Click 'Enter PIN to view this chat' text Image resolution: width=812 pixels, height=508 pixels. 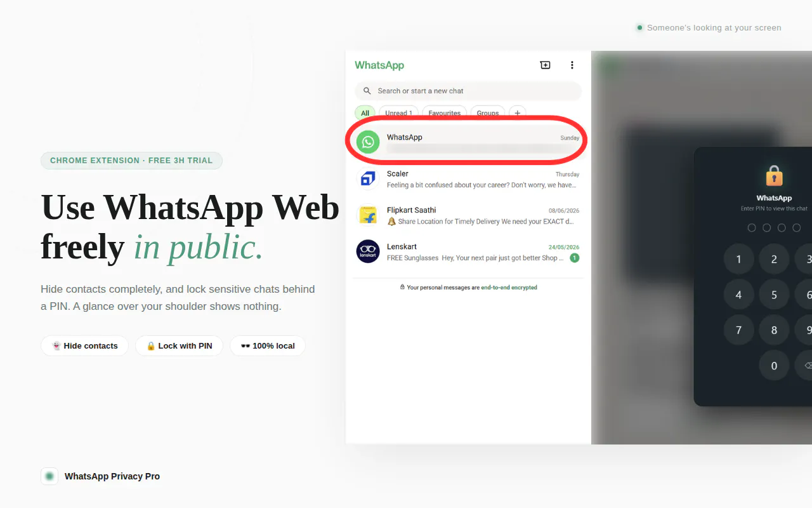pos(774,208)
